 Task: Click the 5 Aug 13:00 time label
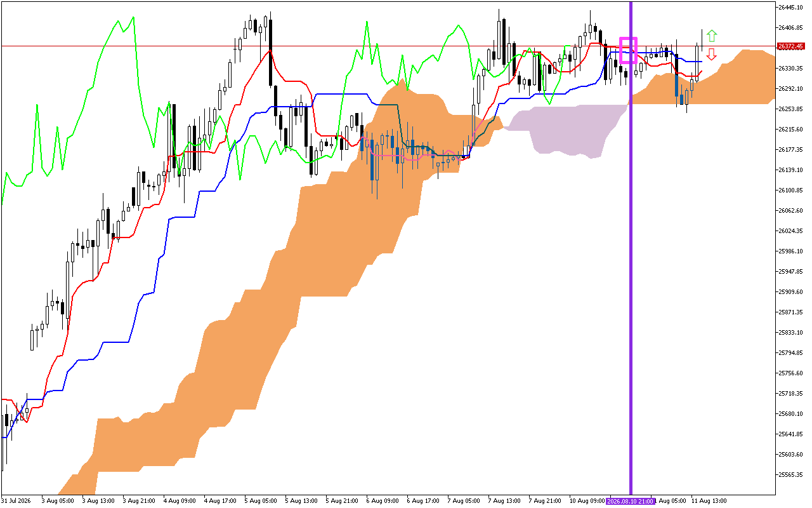301,501
